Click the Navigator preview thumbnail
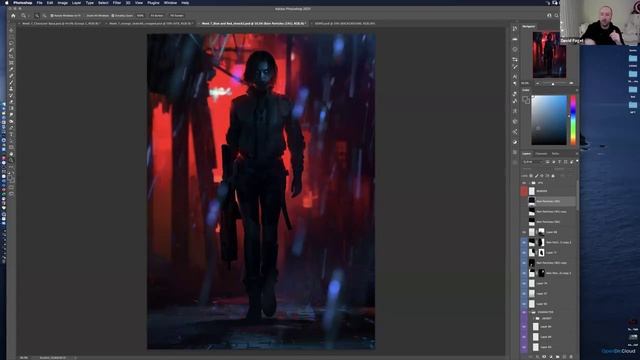 [x=549, y=55]
